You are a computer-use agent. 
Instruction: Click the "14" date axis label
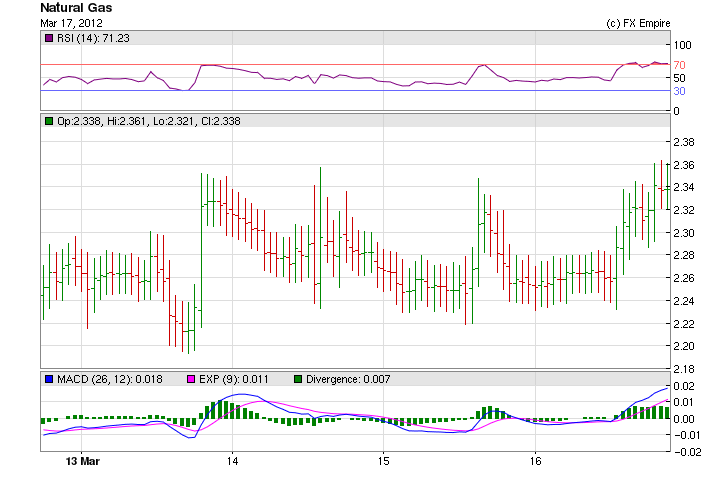click(232, 461)
